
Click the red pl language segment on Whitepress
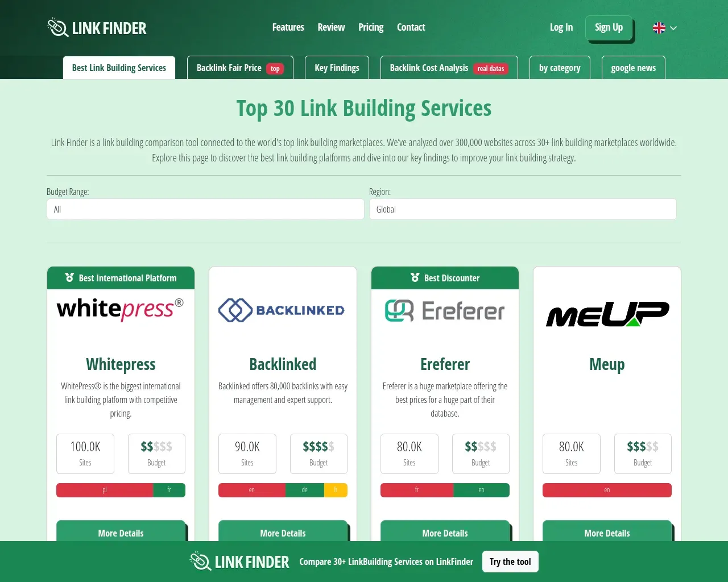[x=105, y=490]
